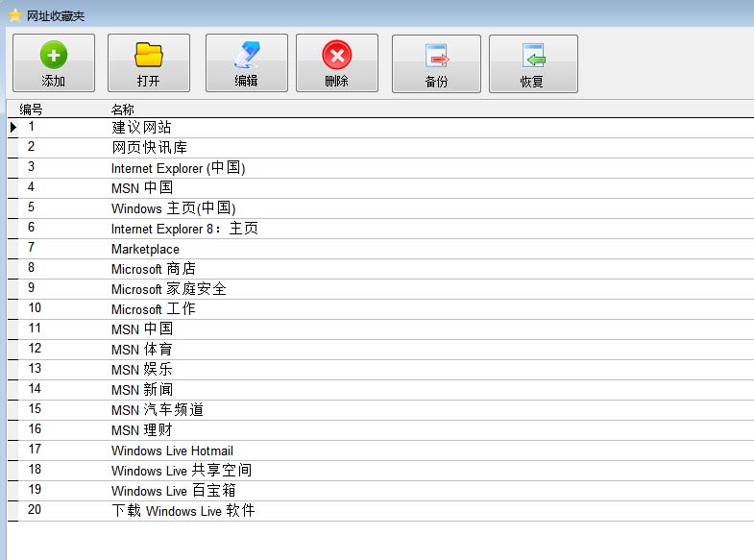754x560 pixels.
Task: Click number cell 17 in 编号 column
Action: tap(35, 449)
